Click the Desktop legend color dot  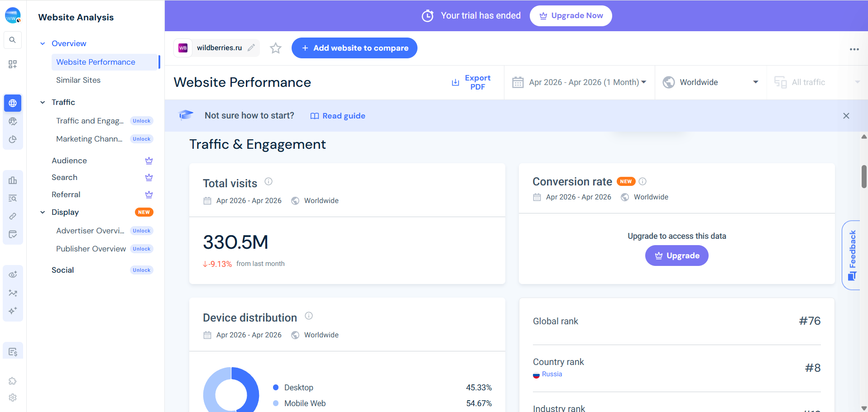pyautogui.click(x=276, y=388)
